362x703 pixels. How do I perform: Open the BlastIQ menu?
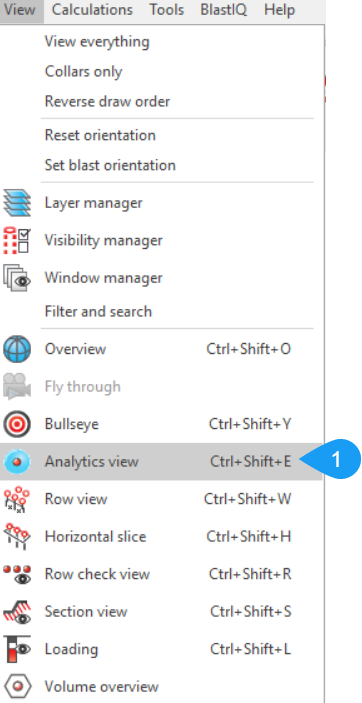pos(223,10)
